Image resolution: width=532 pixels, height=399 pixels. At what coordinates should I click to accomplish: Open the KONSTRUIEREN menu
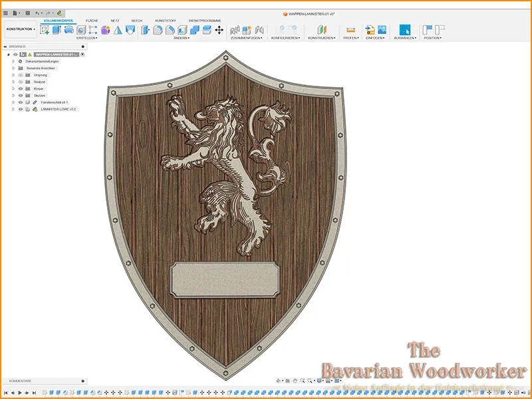(x=322, y=38)
